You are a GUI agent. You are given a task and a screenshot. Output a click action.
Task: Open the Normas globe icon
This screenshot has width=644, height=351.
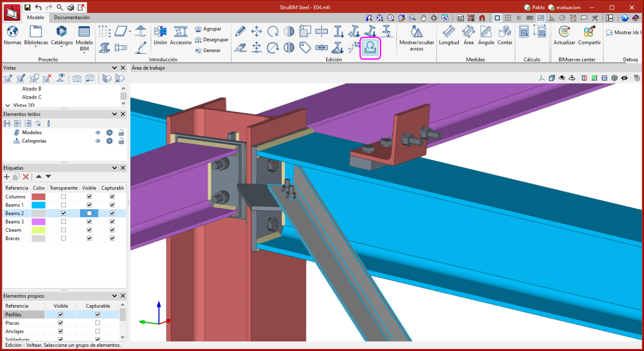click(x=13, y=32)
